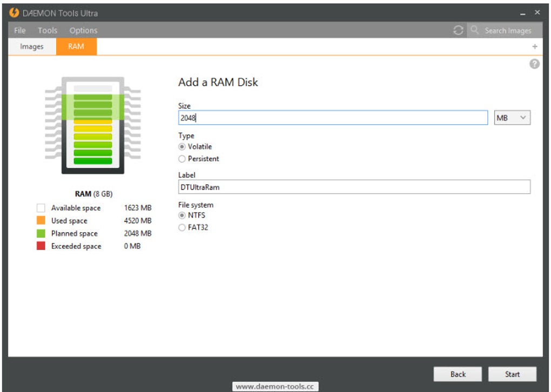The image size is (551, 392).
Task: Click the white Available space swatch
Action: (41, 208)
